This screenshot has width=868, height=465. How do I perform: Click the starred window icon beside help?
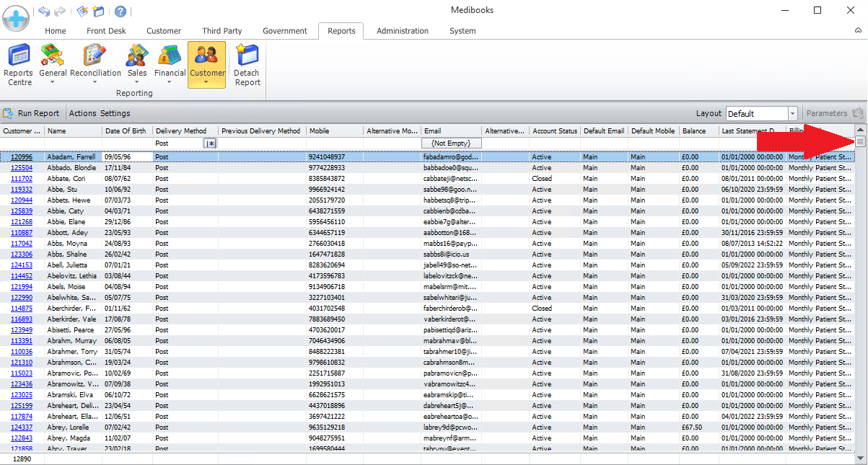pyautogui.click(x=99, y=12)
